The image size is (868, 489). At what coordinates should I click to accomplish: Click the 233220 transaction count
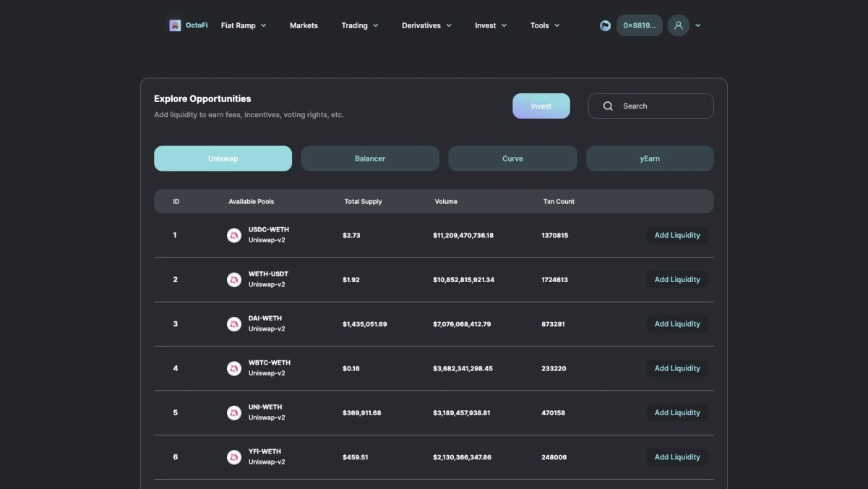tap(554, 368)
